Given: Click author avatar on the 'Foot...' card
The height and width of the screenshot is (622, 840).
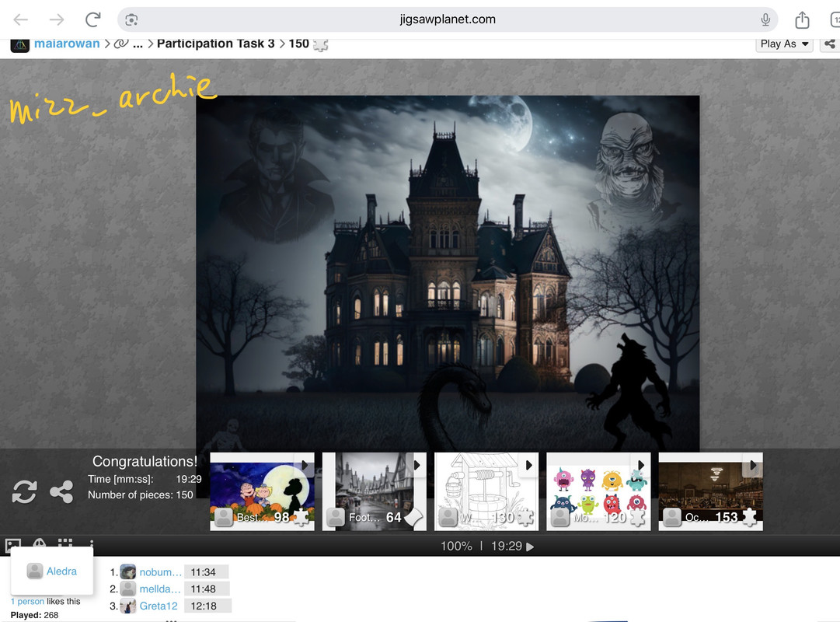Looking at the screenshot, I should pyautogui.click(x=336, y=518).
